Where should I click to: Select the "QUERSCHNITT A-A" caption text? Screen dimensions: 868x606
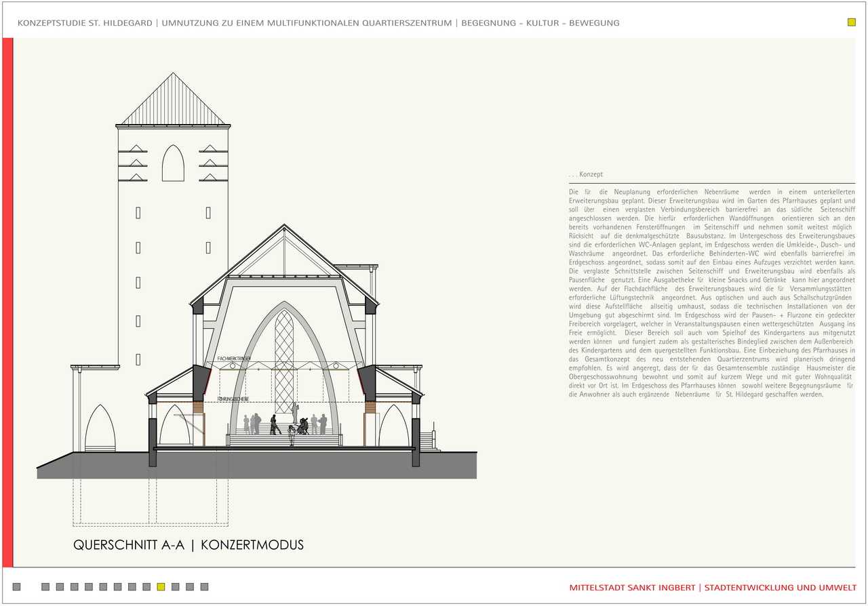point(130,545)
